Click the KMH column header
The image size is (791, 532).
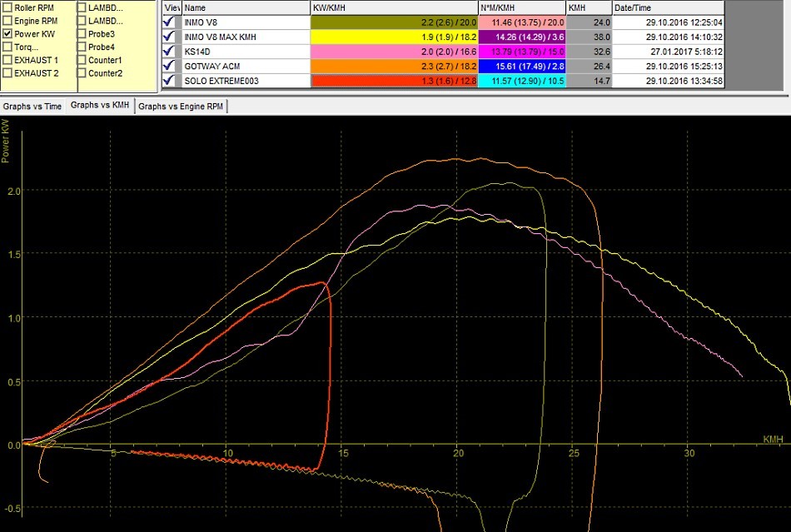click(x=589, y=7)
